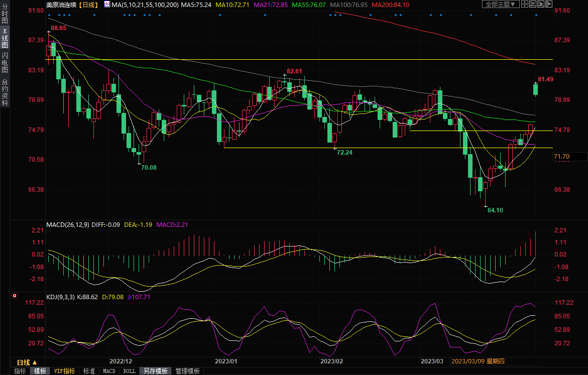Image resolution: width=588 pixels, height=375 pixels.
Task: Click the 另存模板 button
Action: 155,371
